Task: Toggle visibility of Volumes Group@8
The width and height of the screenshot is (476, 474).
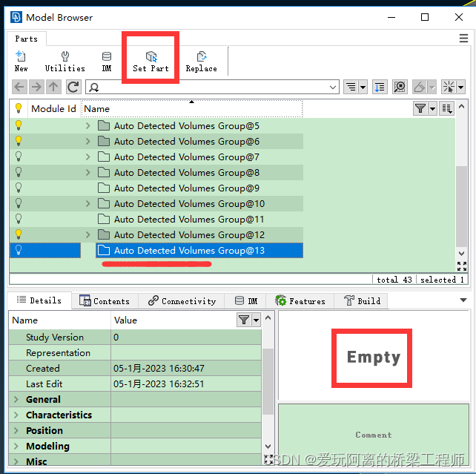Action: pyautogui.click(x=19, y=172)
